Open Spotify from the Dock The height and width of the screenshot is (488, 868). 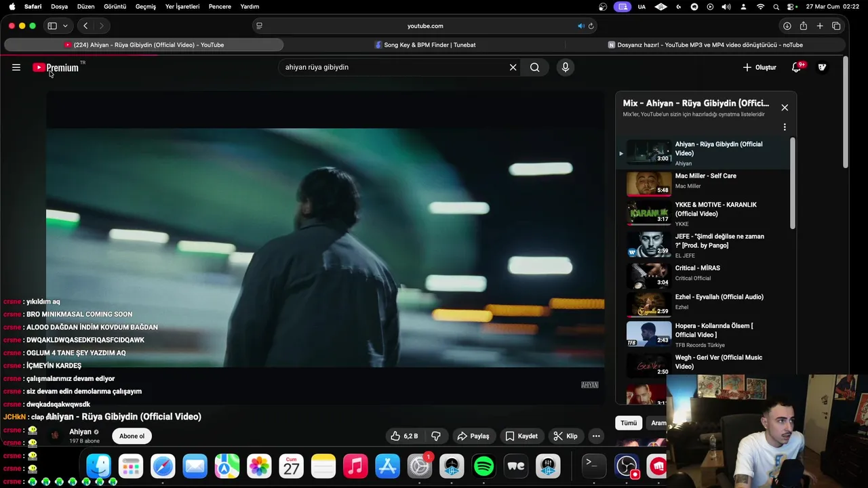484,466
